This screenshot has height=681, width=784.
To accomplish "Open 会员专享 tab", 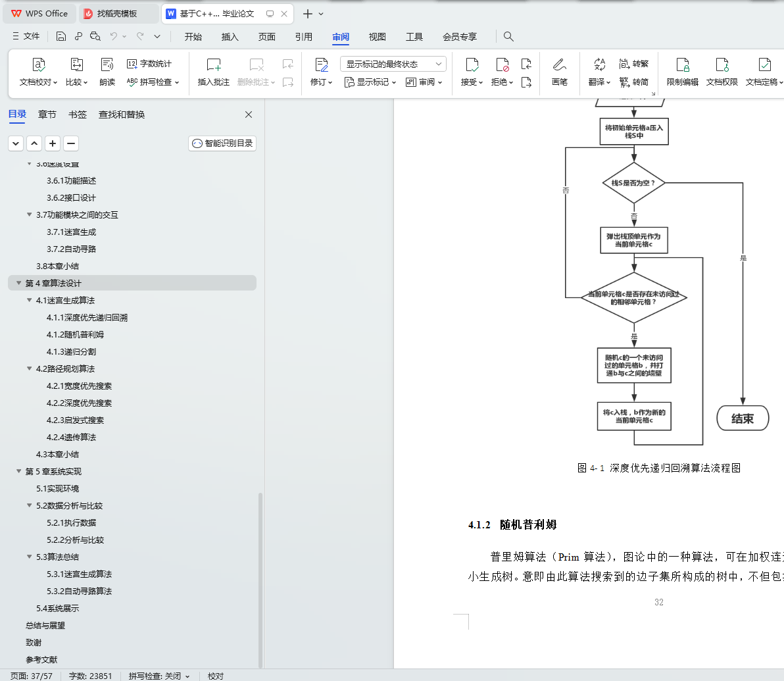I will [460, 37].
